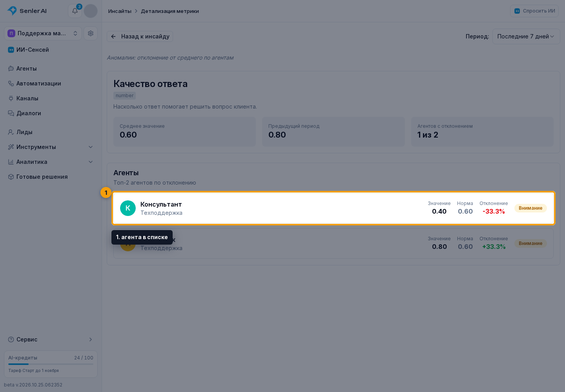The height and width of the screenshot is (392, 565).
Task: Click the AI-кредиты progress bar
Action: coord(51,364)
